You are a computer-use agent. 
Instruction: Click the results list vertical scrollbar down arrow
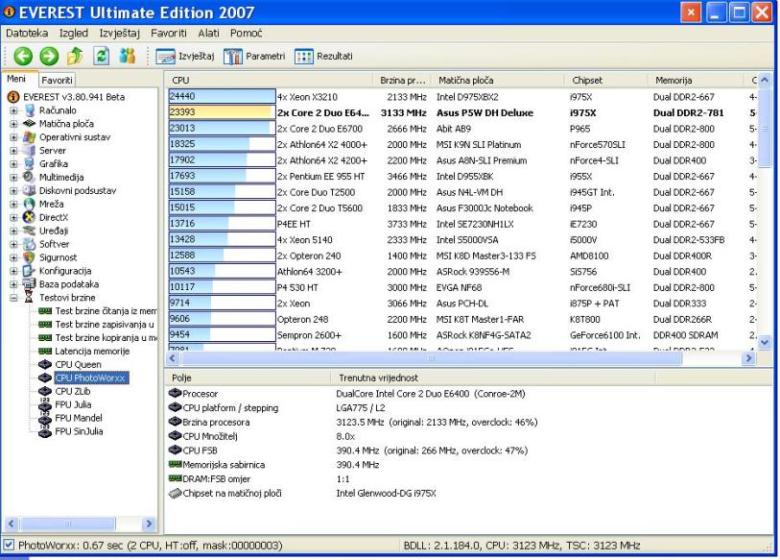click(766, 342)
